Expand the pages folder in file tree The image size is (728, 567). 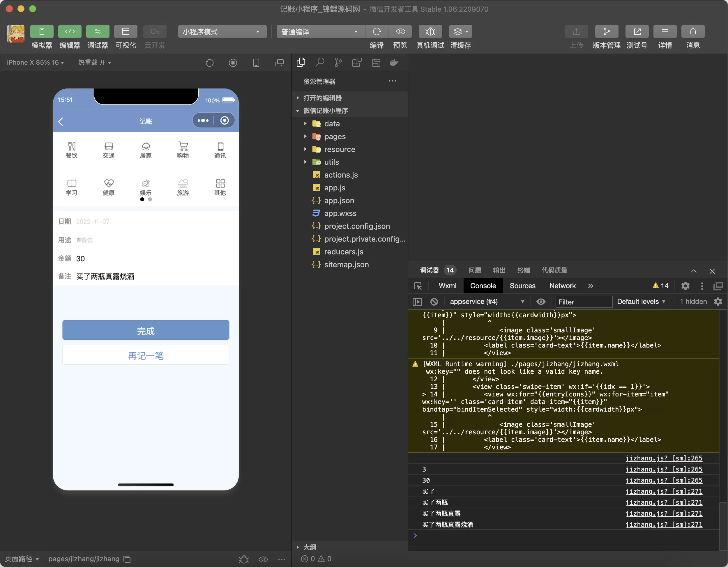click(305, 137)
